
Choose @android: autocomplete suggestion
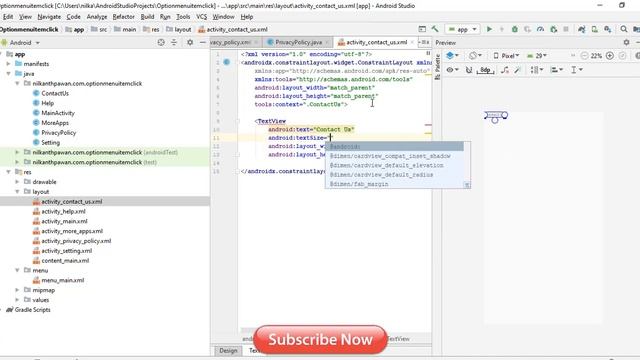click(394, 147)
